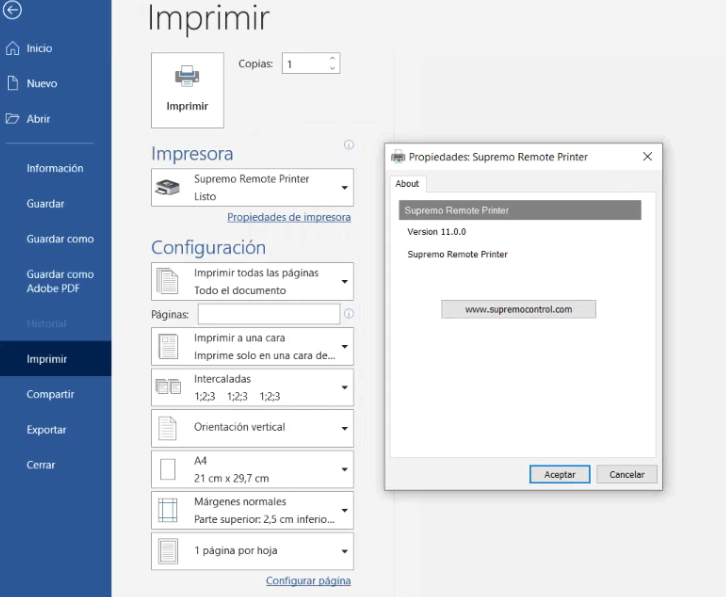Go back using the circled arrow icon
The height and width of the screenshot is (597, 726).
(x=12, y=10)
